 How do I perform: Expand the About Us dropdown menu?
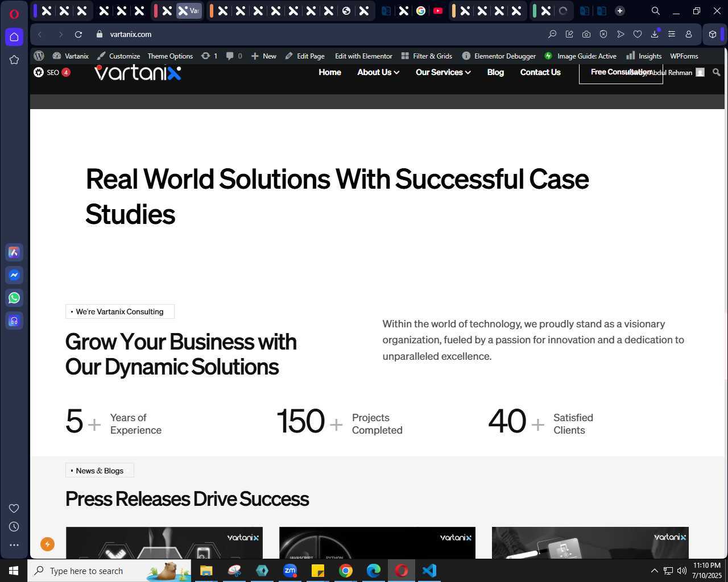click(378, 72)
